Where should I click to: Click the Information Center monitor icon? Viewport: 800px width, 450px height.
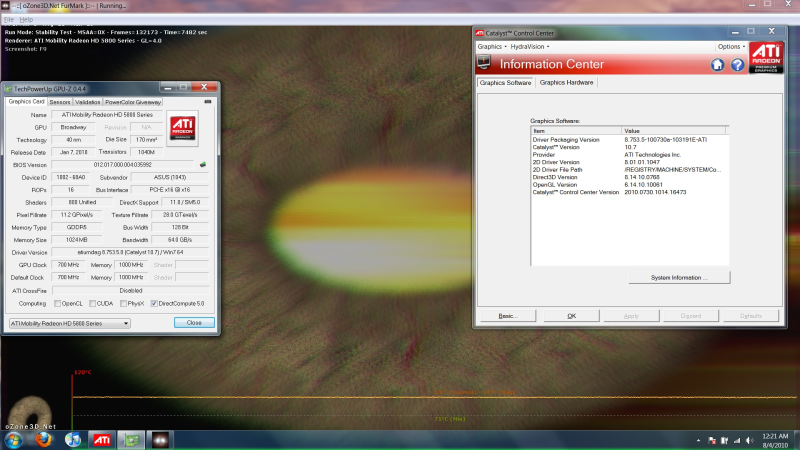[484, 63]
